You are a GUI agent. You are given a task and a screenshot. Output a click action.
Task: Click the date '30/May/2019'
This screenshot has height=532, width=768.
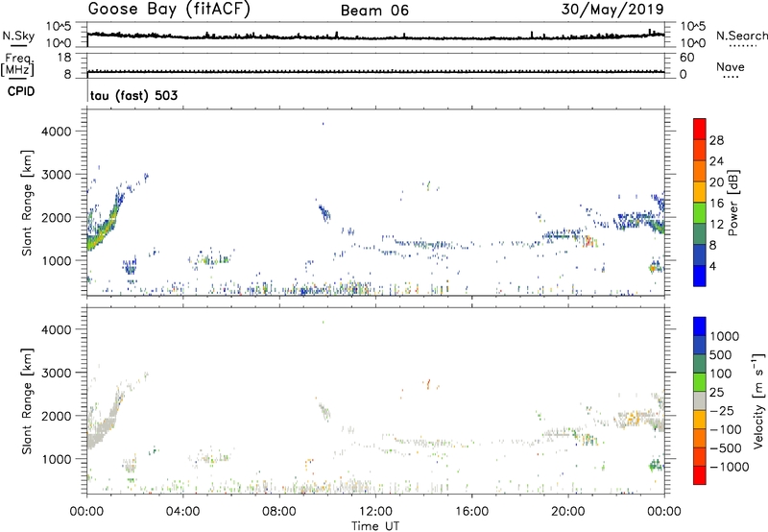point(612,9)
